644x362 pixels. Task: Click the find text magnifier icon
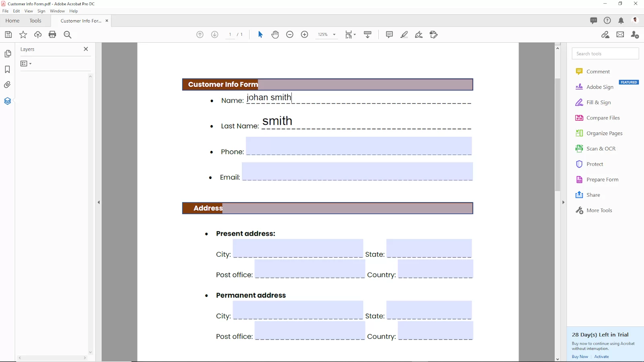(68, 35)
